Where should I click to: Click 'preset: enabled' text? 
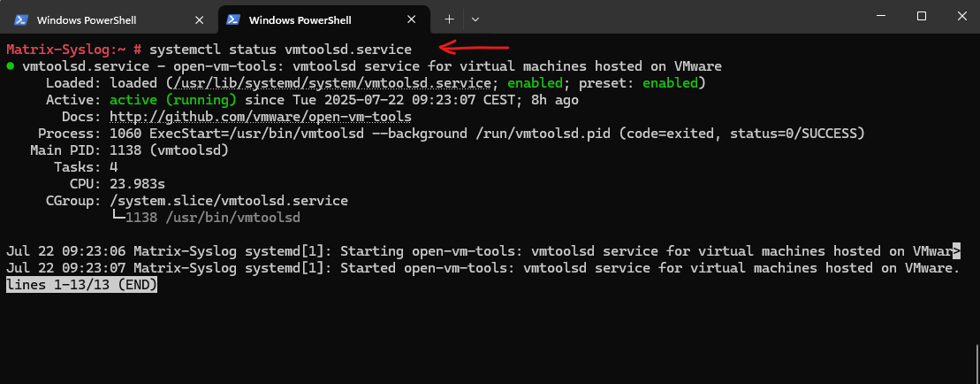pyautogui.click(x=638, y=82)
